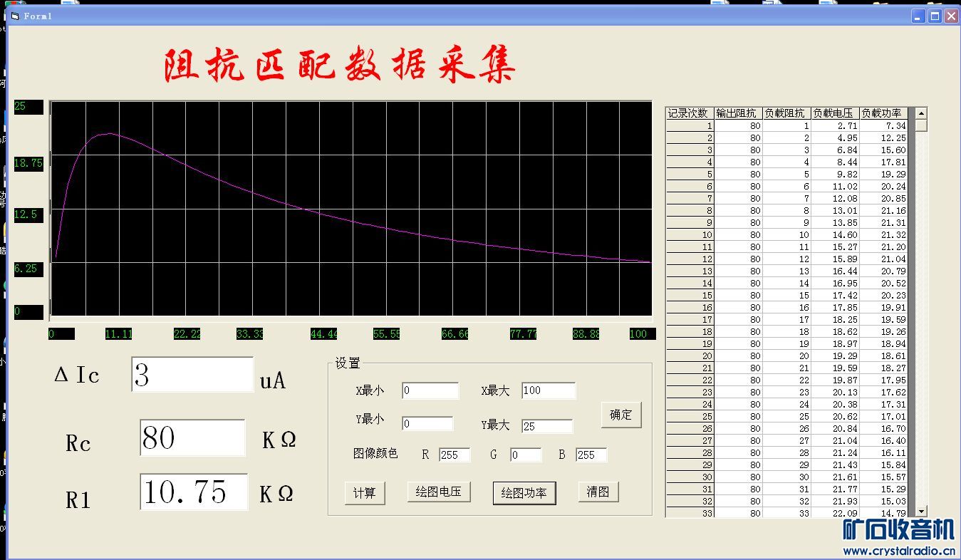Minimize the Form1 window
This screenshot has height=560, width=961.
click(x=919, y=16)
